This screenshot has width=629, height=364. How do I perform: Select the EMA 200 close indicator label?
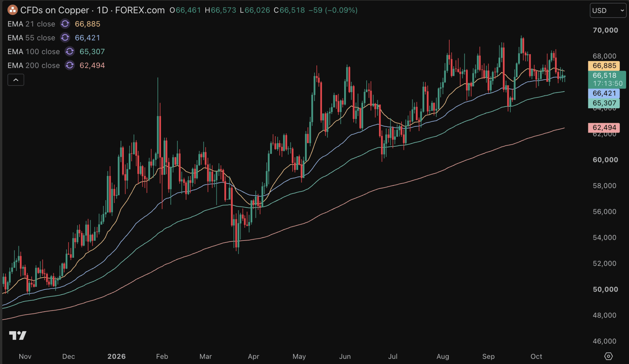click(34, 65)
